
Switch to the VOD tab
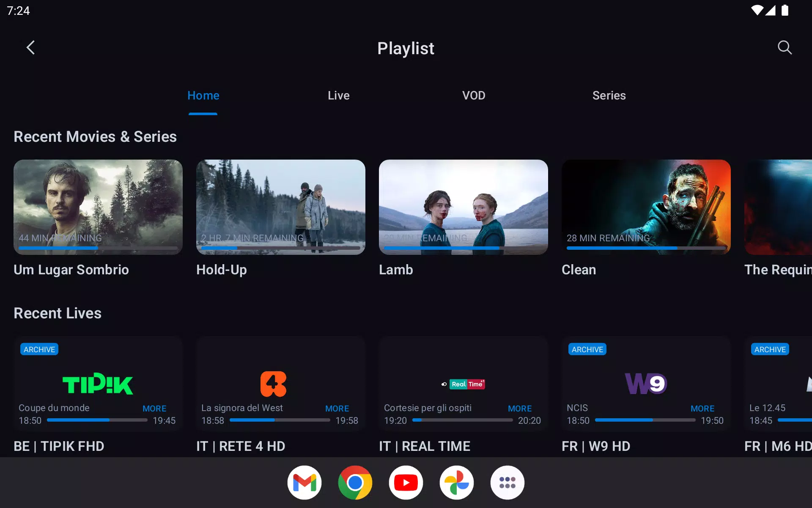point(474,96)
